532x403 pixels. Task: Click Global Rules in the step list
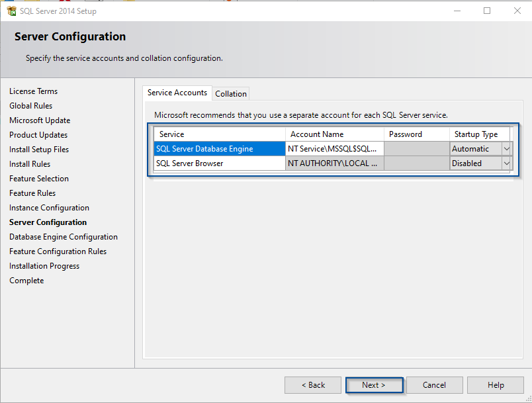(30, 106)
